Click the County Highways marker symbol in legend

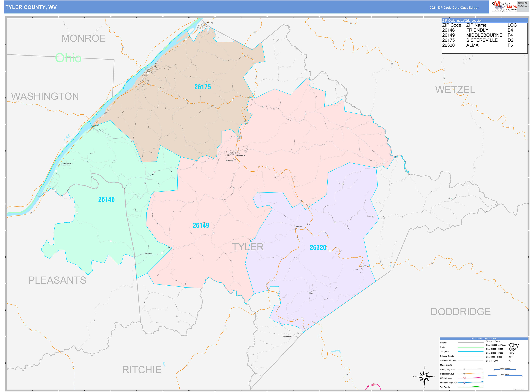(x=465, y=369)
